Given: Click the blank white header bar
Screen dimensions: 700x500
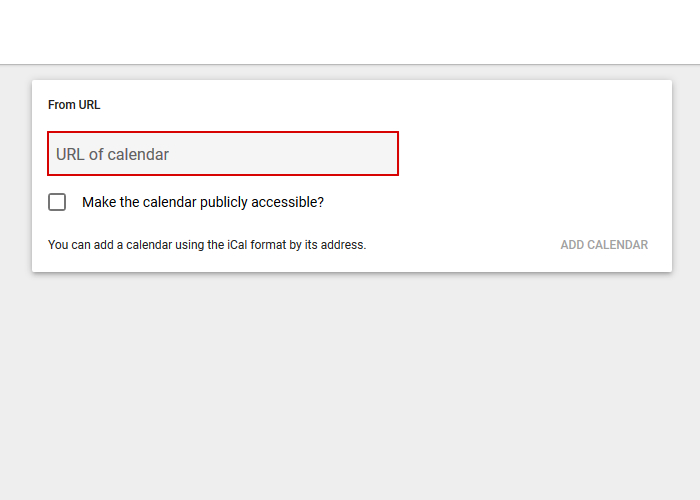Looking at the screenshot, I should pos(350,32).
